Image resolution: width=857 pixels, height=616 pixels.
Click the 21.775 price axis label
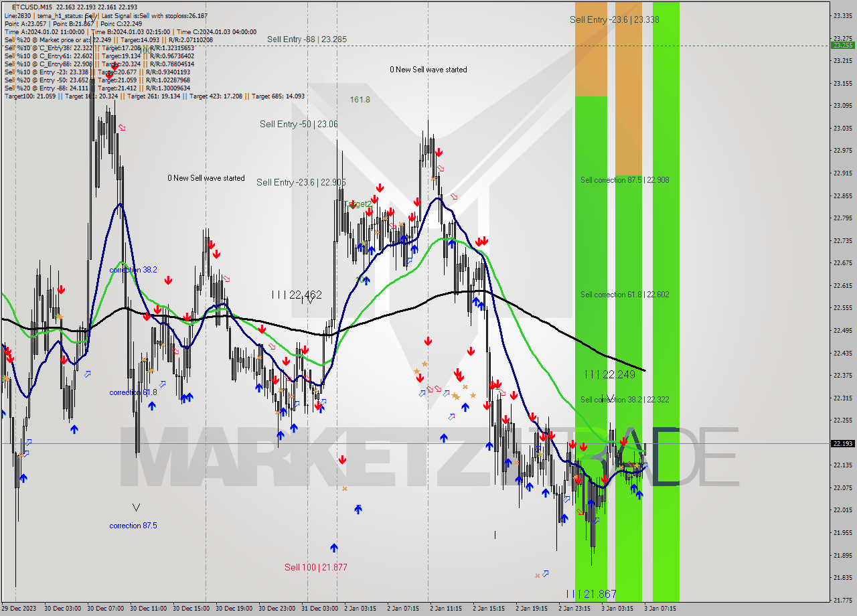pos(842,600)
